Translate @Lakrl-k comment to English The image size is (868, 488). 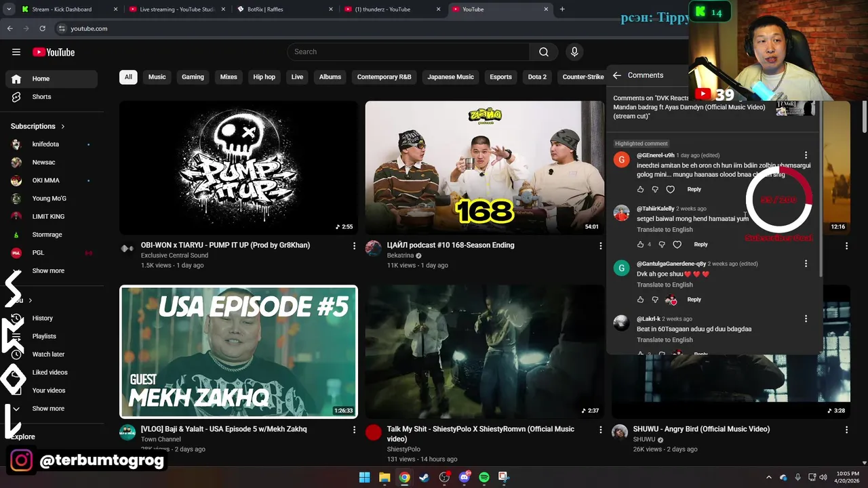click(x=665, y=340)
